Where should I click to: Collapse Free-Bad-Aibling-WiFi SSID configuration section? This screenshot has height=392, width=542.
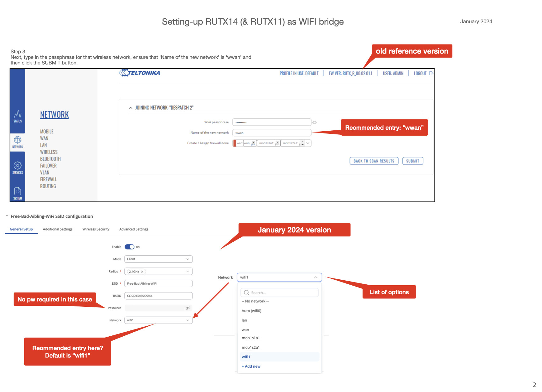7,216
